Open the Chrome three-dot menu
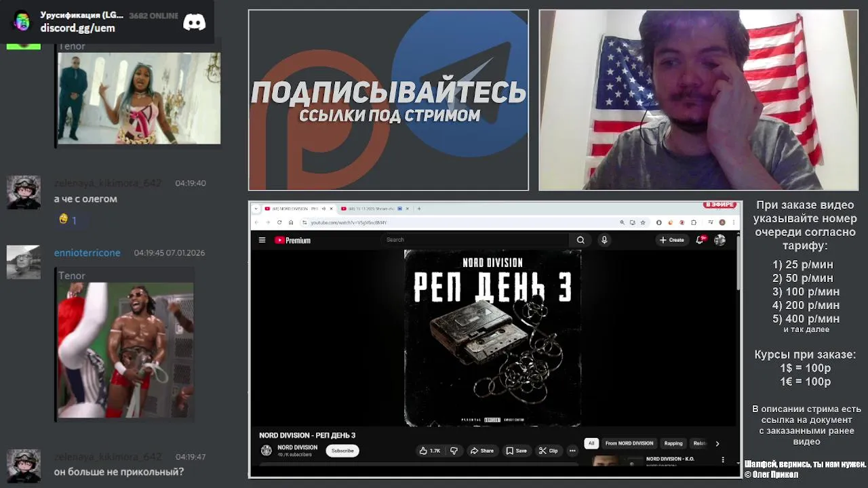Viewport: 868px width, 488px height. pos(734,222)
